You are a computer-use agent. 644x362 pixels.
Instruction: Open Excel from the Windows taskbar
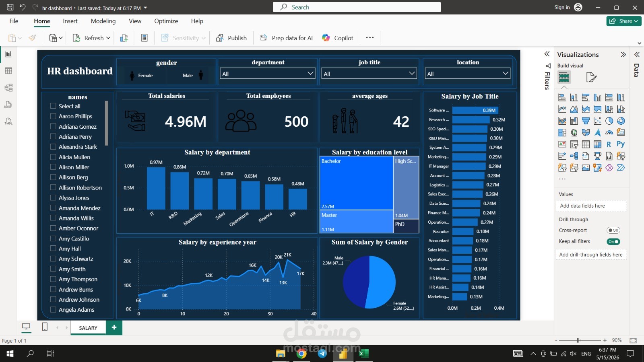click(x=363, y=354)
